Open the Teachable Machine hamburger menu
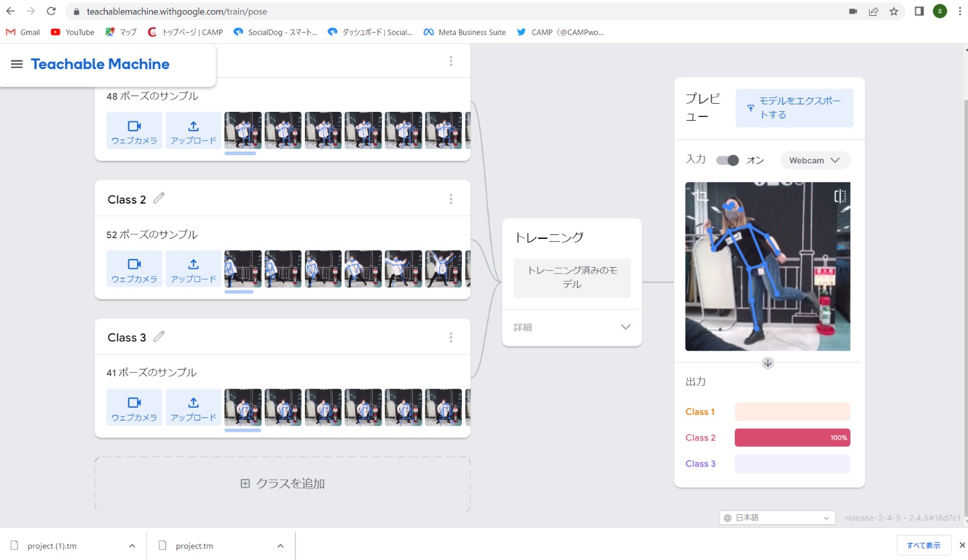Image resolution: width=968 pixels, height=560 pixels. pyautogui.click(x=17, y=64)
